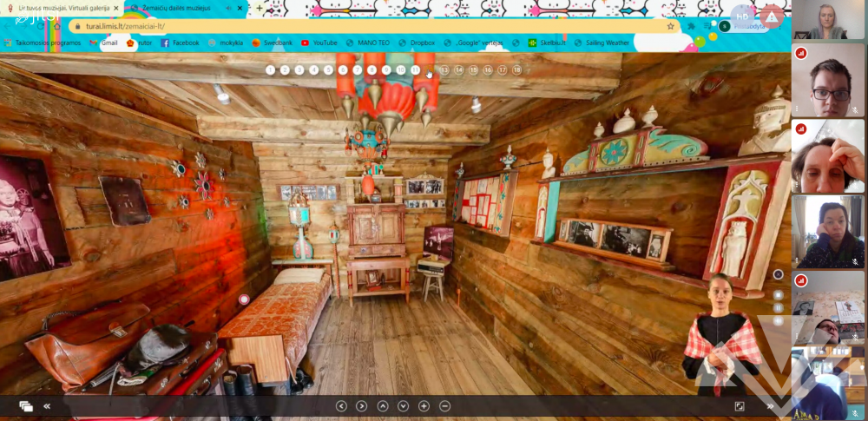Close the Lietuvos muziejai browser tab
Screen dimensions: 868x421
pos(116,9)
